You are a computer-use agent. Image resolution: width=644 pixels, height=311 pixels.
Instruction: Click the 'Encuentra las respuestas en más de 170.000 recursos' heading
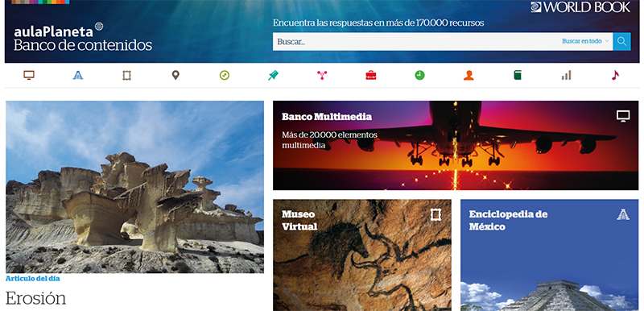378,23
